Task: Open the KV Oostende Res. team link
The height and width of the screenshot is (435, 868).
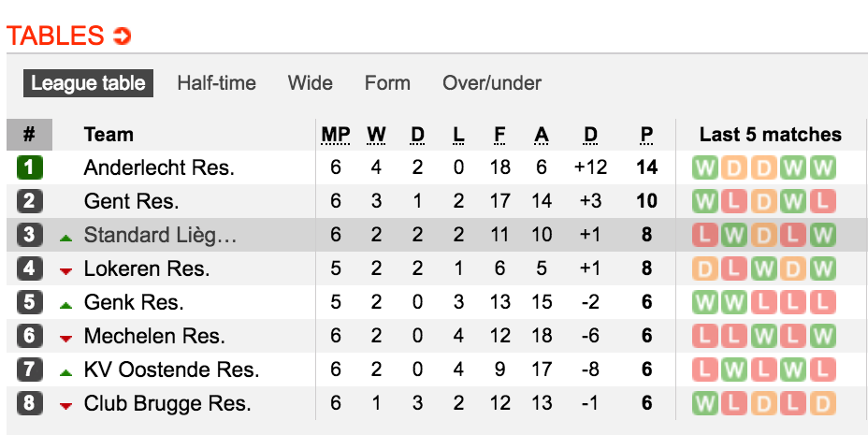Action: point(171,370)
